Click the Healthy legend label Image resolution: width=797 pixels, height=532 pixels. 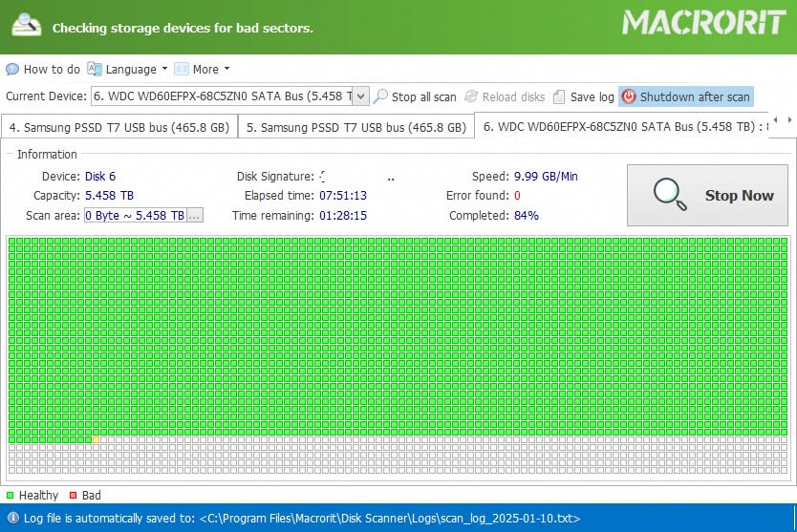tap(38, 496)
